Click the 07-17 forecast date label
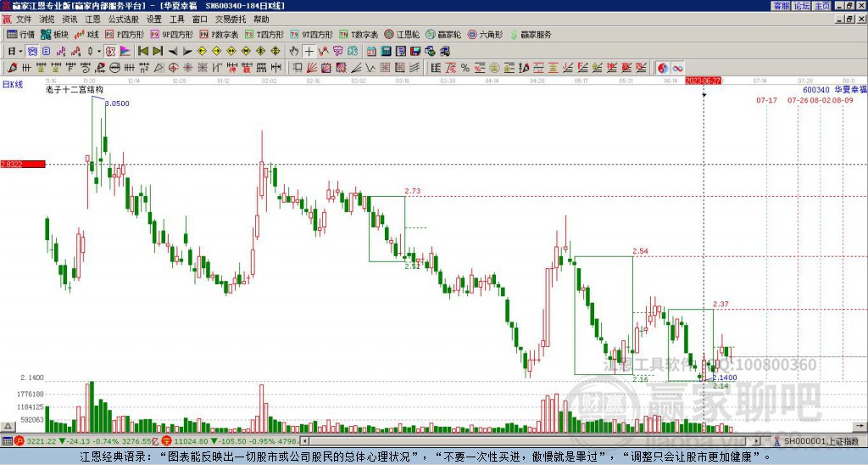 click(766, 100)
